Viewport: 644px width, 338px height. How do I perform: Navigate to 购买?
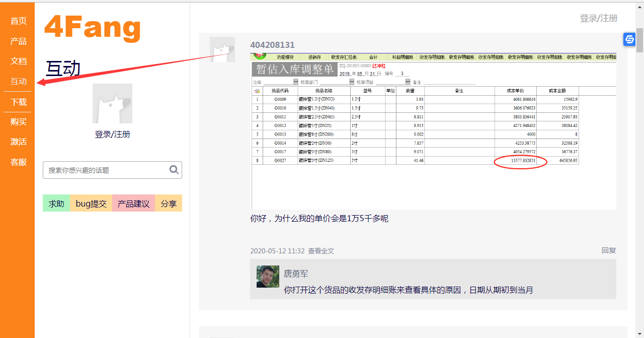pos(19,122)
